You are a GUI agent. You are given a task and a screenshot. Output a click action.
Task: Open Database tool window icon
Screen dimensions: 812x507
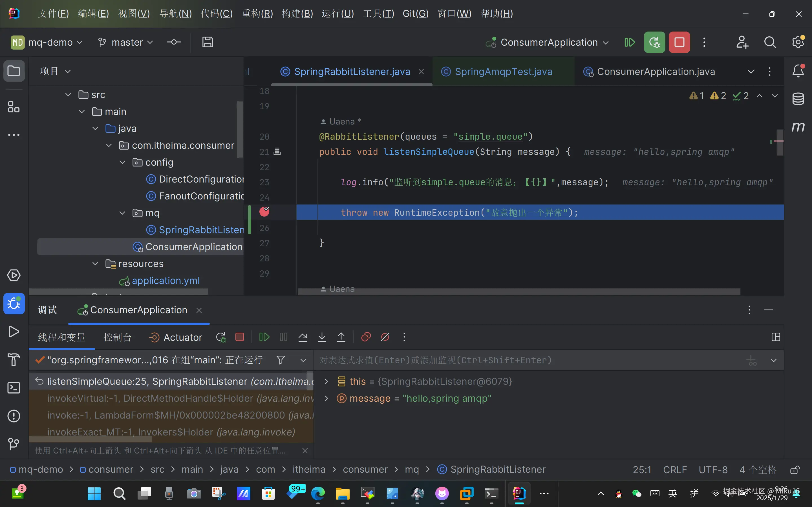point(798,99)
